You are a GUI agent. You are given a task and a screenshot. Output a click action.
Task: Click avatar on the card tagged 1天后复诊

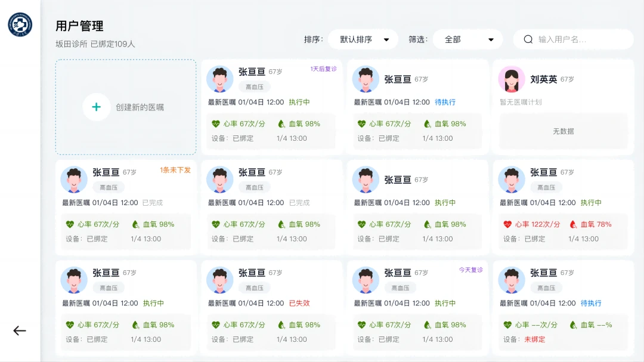(219, 79)
